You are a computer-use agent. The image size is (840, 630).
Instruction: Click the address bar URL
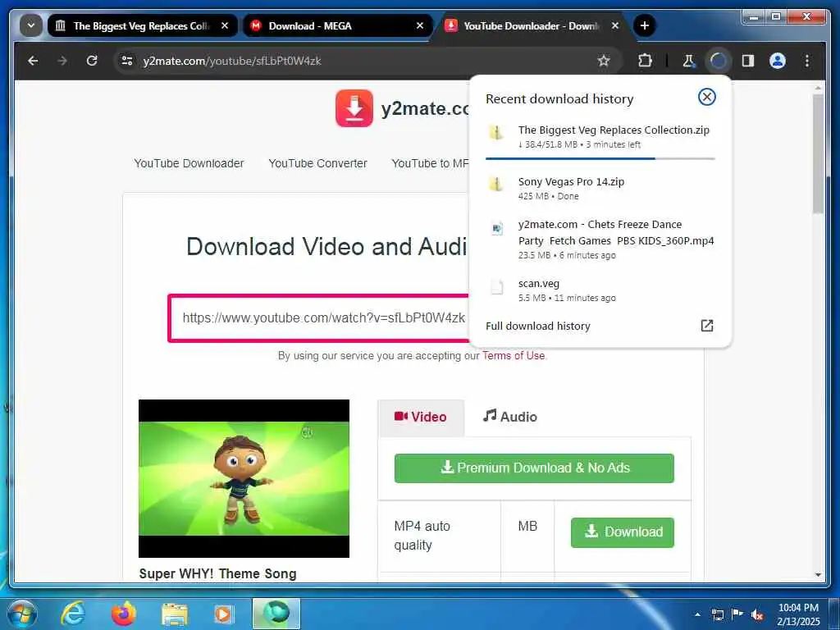(232, 61)
